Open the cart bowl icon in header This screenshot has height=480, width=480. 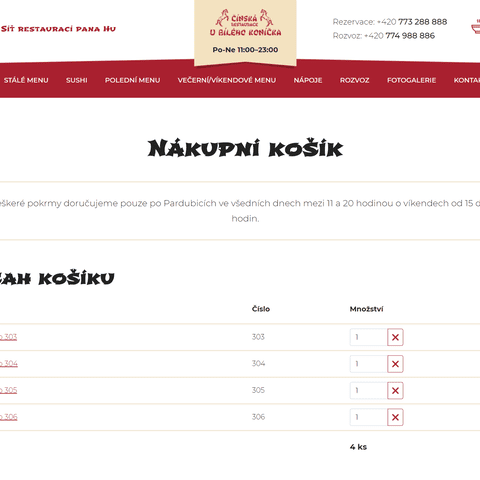tap(476, 27)
